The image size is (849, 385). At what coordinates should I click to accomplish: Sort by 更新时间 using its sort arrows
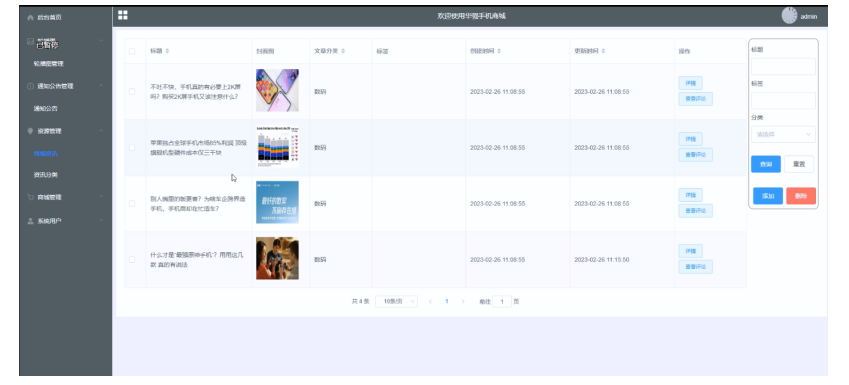[x=603, y=51]
